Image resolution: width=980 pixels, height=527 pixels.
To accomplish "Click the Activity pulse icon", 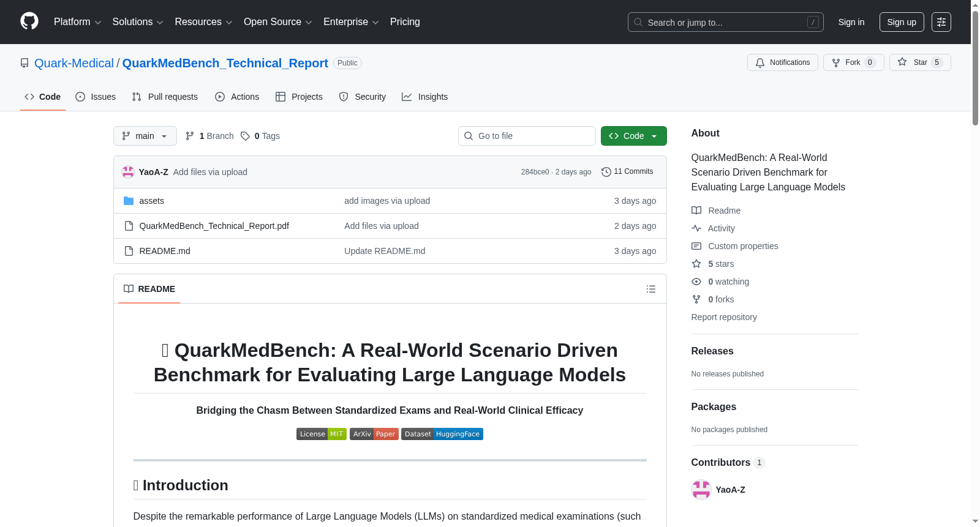I will 696,228.
